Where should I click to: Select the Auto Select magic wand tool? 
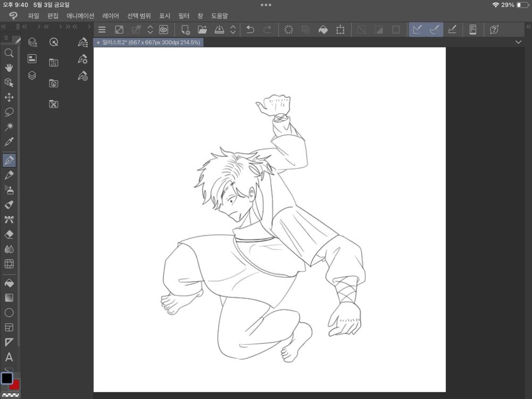click(9, 127)
